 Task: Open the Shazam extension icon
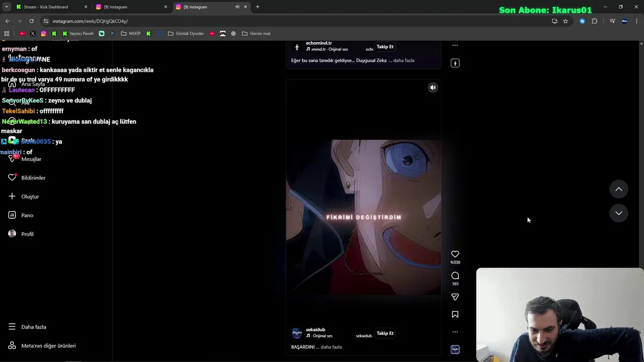coord(582,21)
